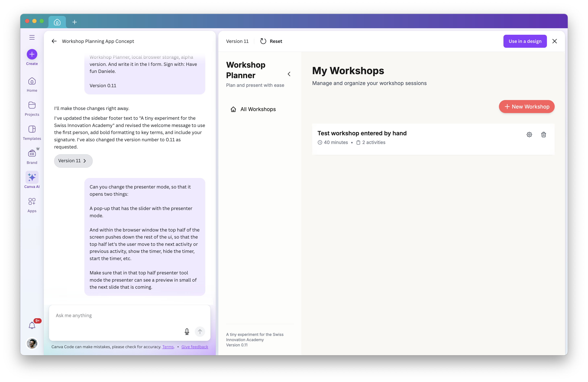Open a new tab with the plus
The height and width of the screenshot is (382, 588).
point(74,22)
